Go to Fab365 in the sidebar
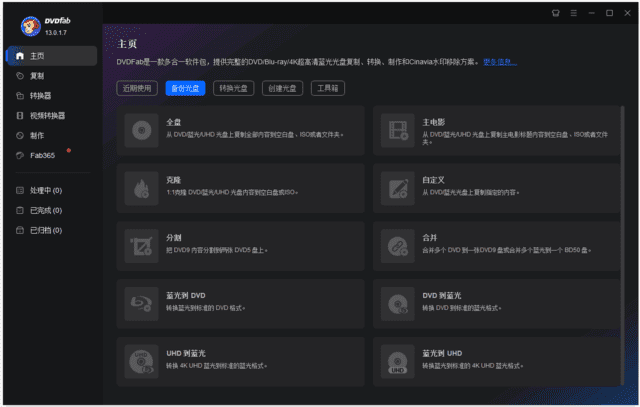Screen dimensions: 640x407 [43, 155]
